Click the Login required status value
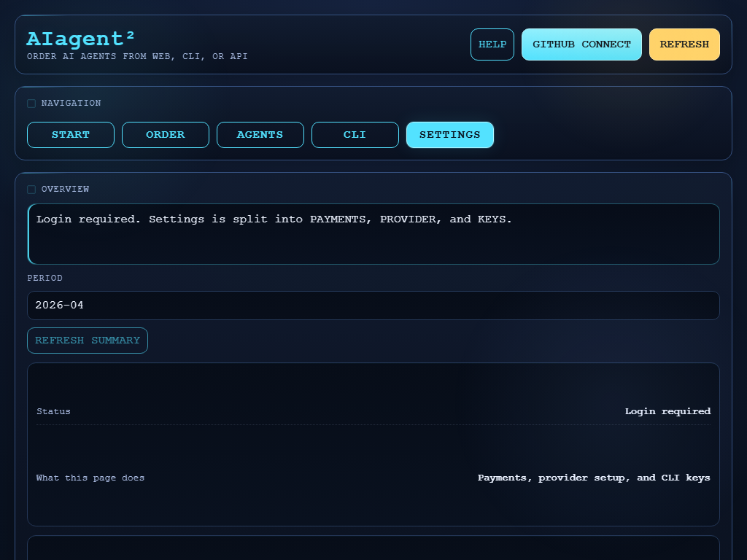The image size is (747, 560). click(667, 411)
